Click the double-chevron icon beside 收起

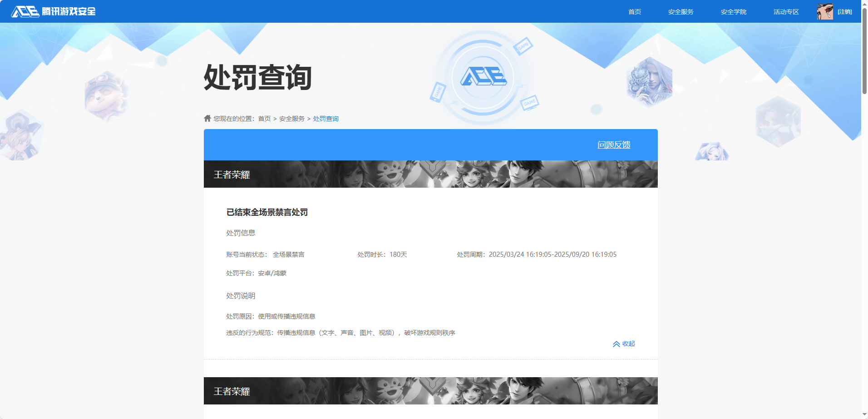click(616, 344)
